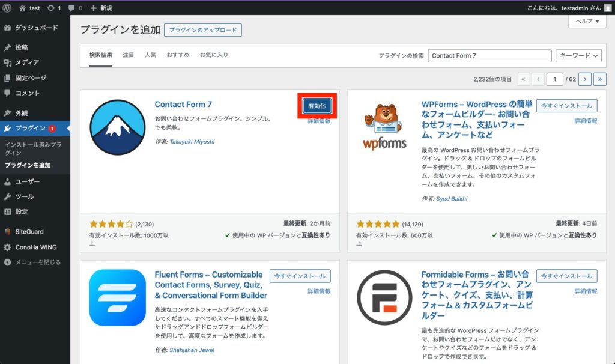Click the Fluent Forms blue logo
This screenshot has height=364, width=615.
118,297
